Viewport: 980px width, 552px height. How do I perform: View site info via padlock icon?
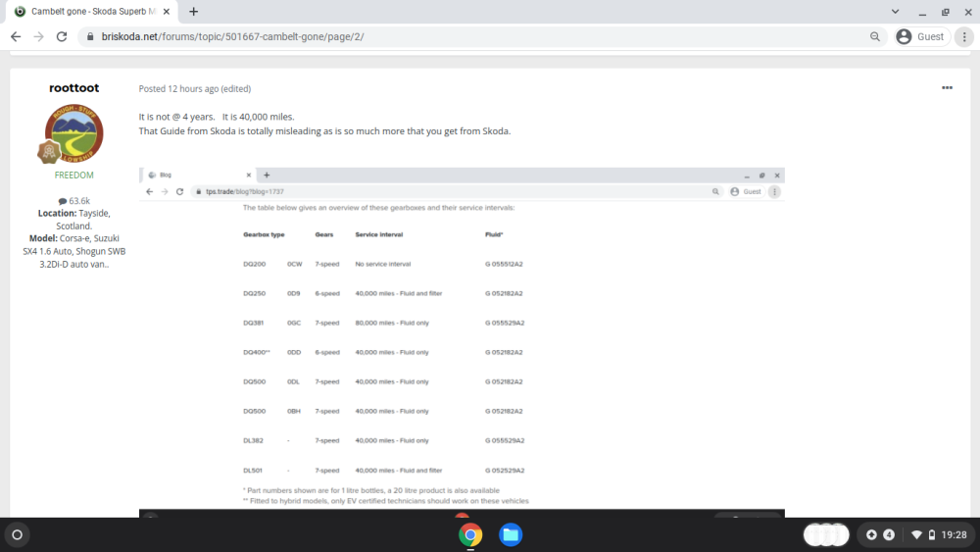(90, 37)
